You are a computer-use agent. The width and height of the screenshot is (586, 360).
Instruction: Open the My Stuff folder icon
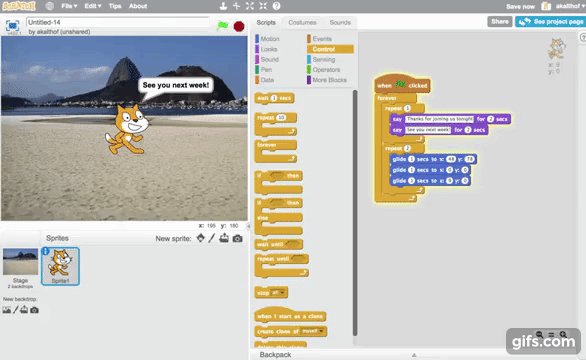546,6
